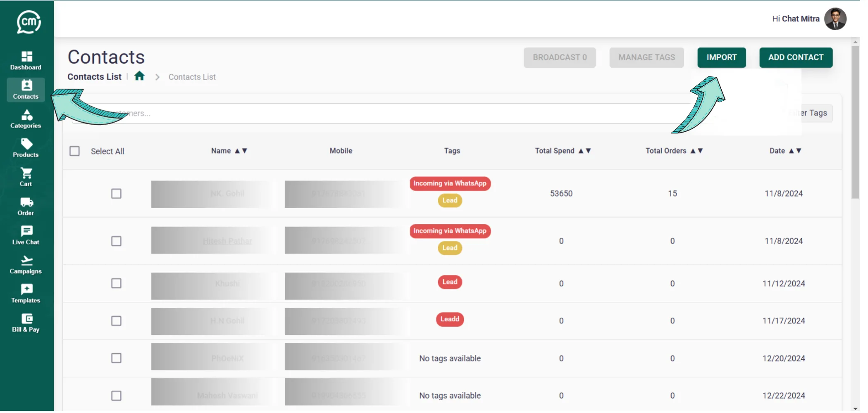Sort contacts by the Date arrows
The image size is (868, 413).
pos(795,151)
